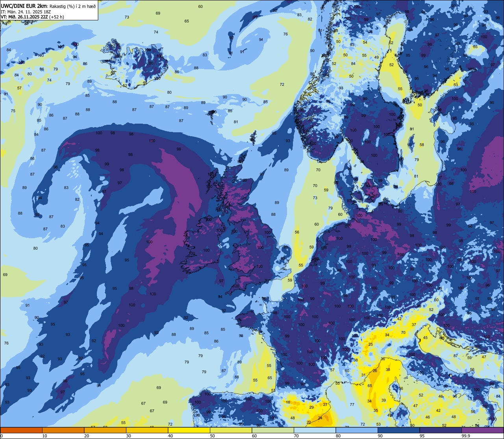Click the '45' humidity value near Adriatic
This screenshot has height=439, width=504.
[425, 338]
